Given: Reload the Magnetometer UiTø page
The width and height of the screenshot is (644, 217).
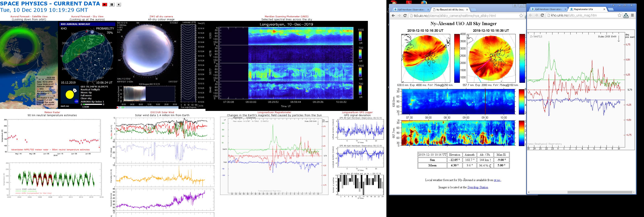Looking at the screenshot, I should [x=542, y=15].
